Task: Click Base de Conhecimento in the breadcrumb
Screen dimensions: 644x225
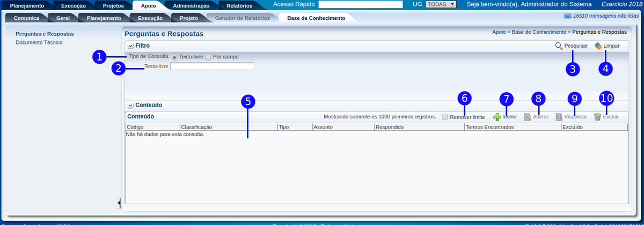Action: (539, 33)
